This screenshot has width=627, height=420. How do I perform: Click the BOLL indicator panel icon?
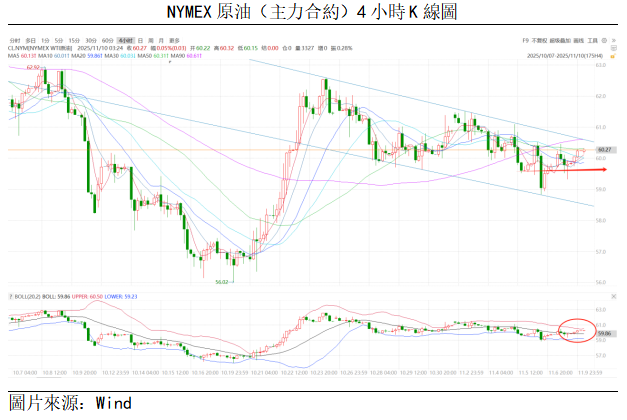[x=612, y=297]
